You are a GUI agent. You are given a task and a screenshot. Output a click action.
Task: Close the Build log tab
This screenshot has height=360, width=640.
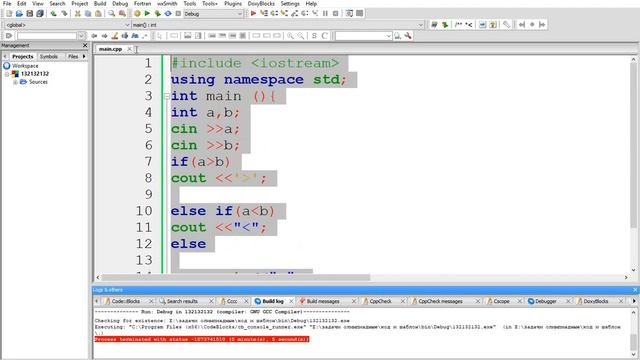[291, 301]
